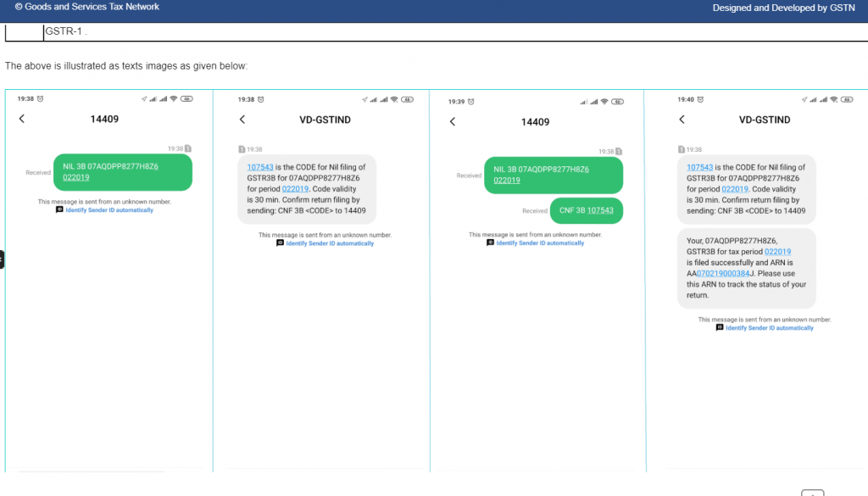Click 'The above is illustrated as texts images' sentence
868x496 pixels.
pyautogui.click(x=126, y=66)
